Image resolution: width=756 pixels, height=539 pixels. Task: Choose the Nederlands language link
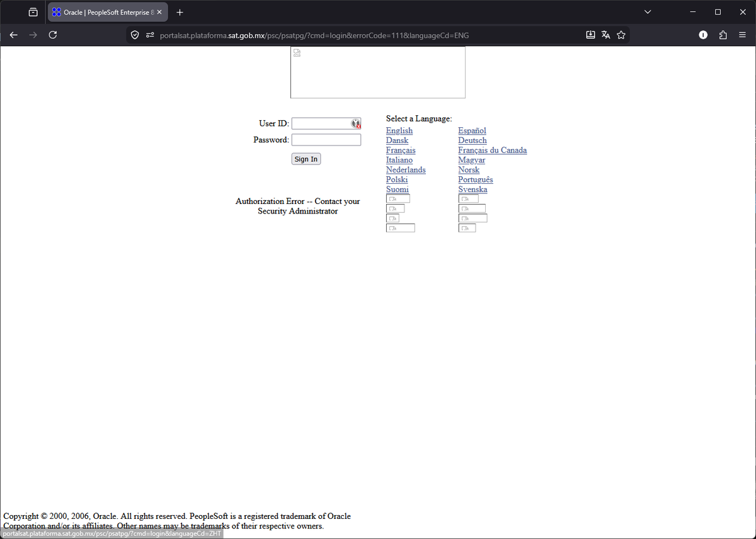[406, 169]
